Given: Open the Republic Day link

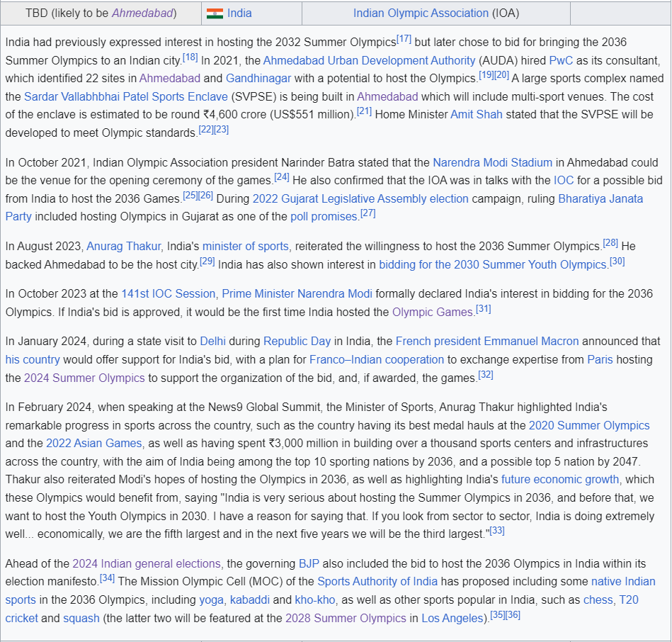Looking at the screenshot, I should click(297, 342).
